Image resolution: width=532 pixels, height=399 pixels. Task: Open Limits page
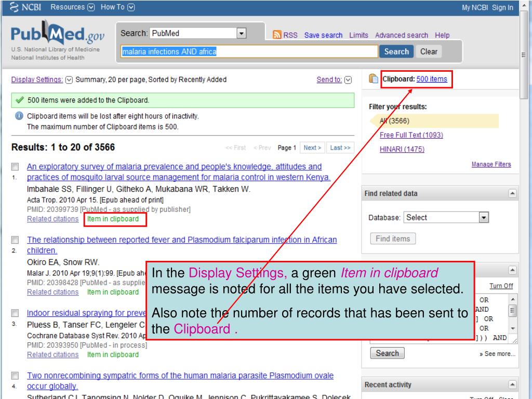pos(358,35)
